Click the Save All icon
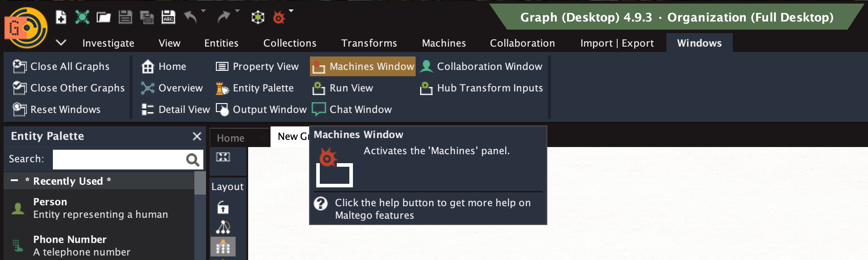 tap(147, 17)
